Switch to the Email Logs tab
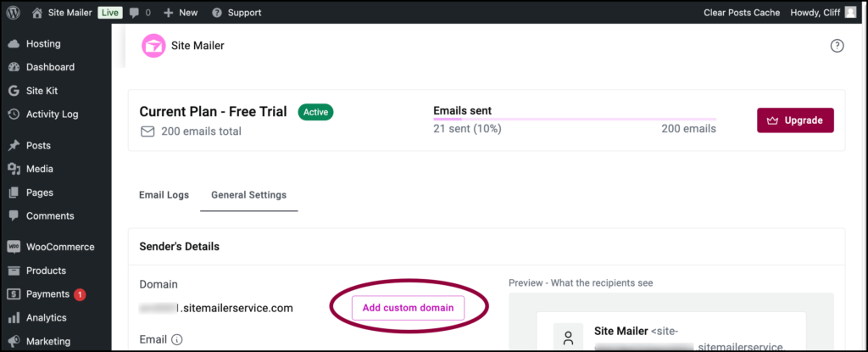Image resolution: width=868 pixels, height=352 pixels. coord(164,195)
